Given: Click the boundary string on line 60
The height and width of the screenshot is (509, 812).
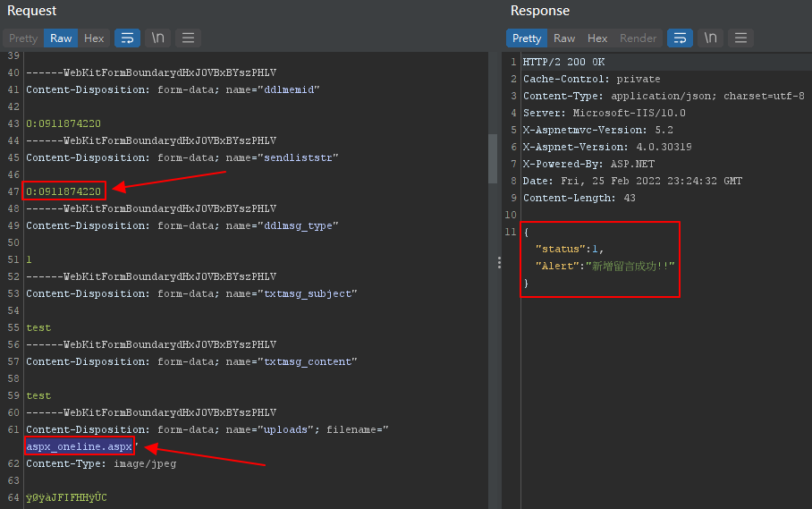Looking at the screenshot, I should [x=151, y=412].
